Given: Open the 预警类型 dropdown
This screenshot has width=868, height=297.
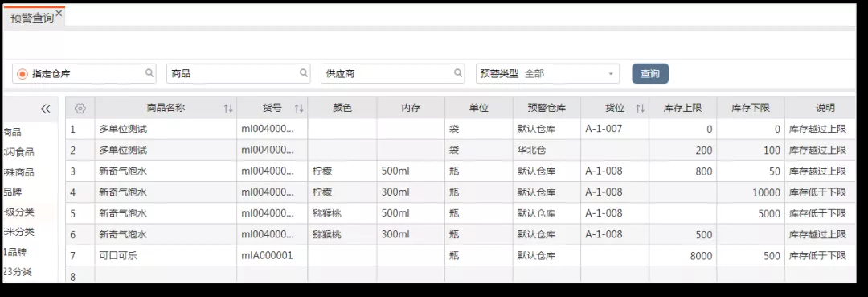Looking at the screenshot, I should [x=547, y=74].
